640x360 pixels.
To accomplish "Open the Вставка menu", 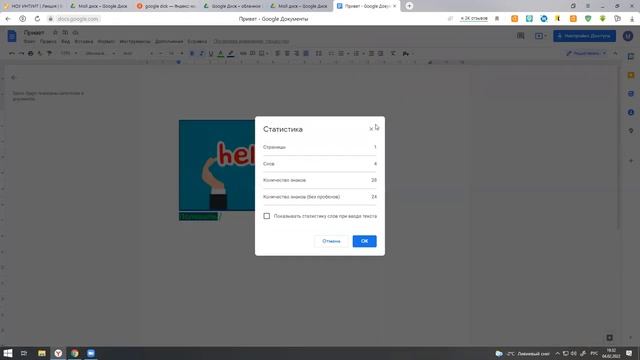I will (x=84, y=42).
